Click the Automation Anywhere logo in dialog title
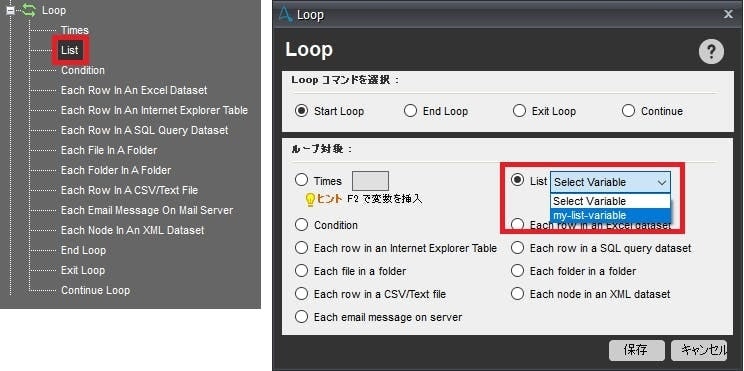 tap(285, 14)
